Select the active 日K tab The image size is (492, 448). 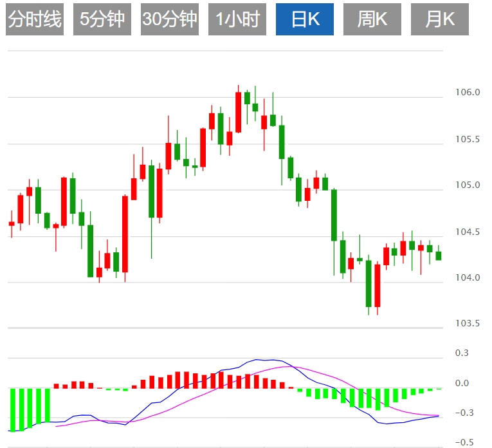click(305, 19)
